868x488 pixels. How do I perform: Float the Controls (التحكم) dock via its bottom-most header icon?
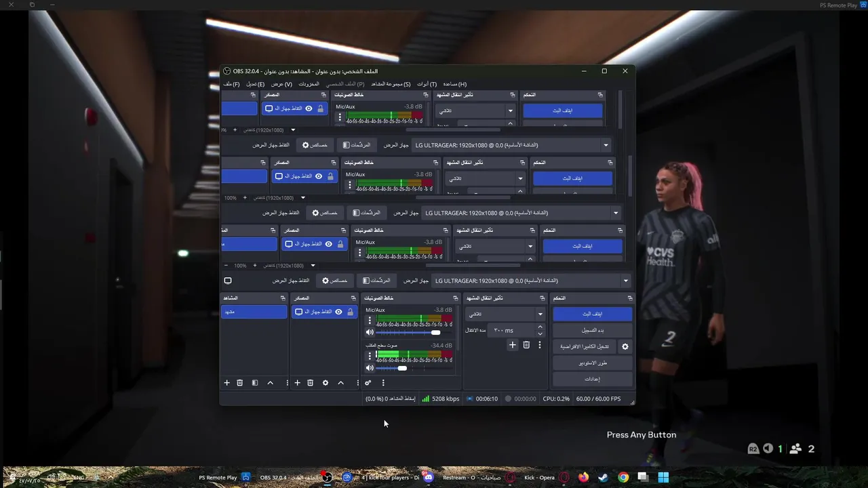[630, 298]
